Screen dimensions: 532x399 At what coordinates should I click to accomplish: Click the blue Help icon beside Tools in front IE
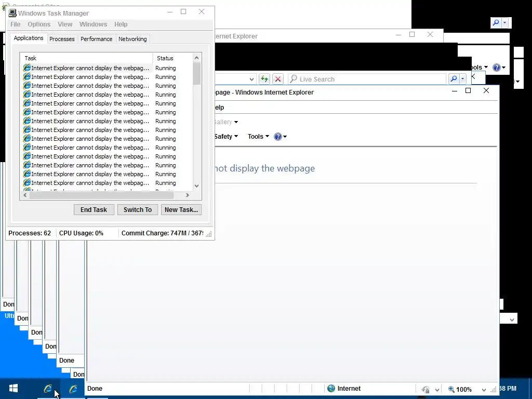(277, 137)
